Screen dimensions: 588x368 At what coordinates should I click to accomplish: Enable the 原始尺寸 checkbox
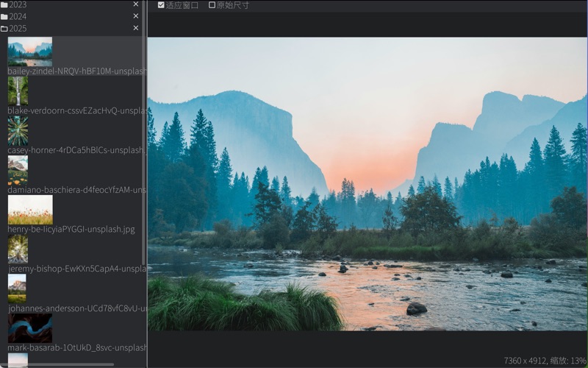click(212, 5)
